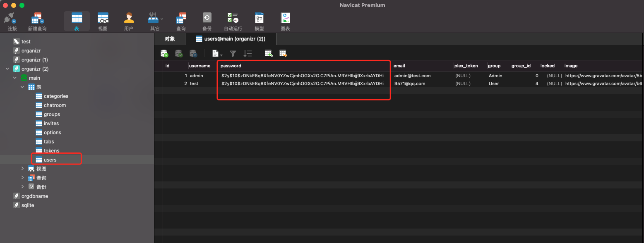
Task: Open the text/memo view dropdown icon
Action: [x=217, y=53]
